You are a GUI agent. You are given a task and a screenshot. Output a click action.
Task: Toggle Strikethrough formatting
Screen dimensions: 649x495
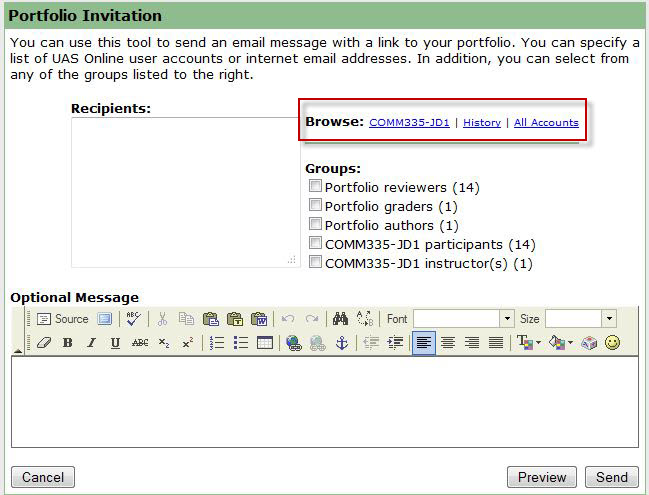[x=140, y=343]
